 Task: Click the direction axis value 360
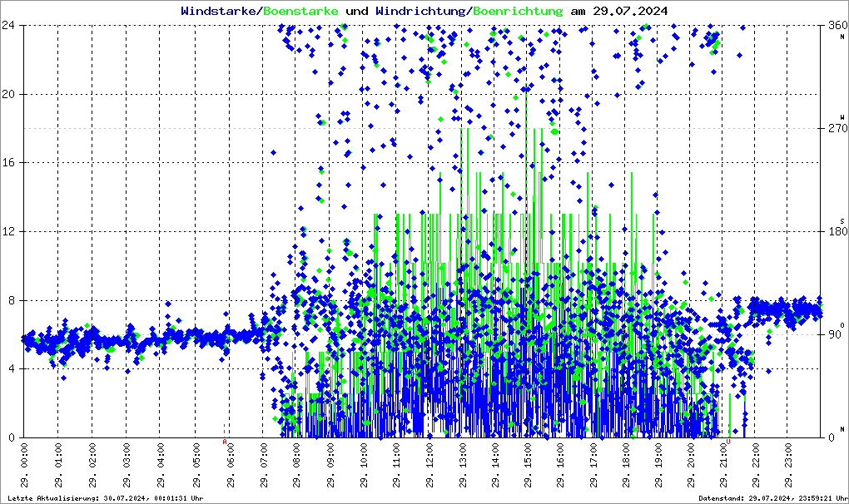coord(837,25)
